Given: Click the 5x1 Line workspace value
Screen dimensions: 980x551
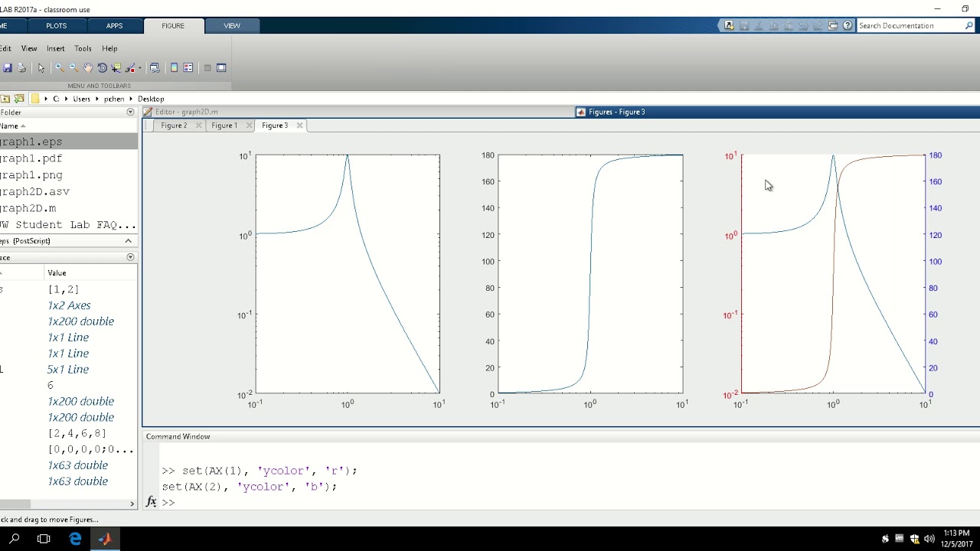Looking at the screenshot, I should pos(68,370).
